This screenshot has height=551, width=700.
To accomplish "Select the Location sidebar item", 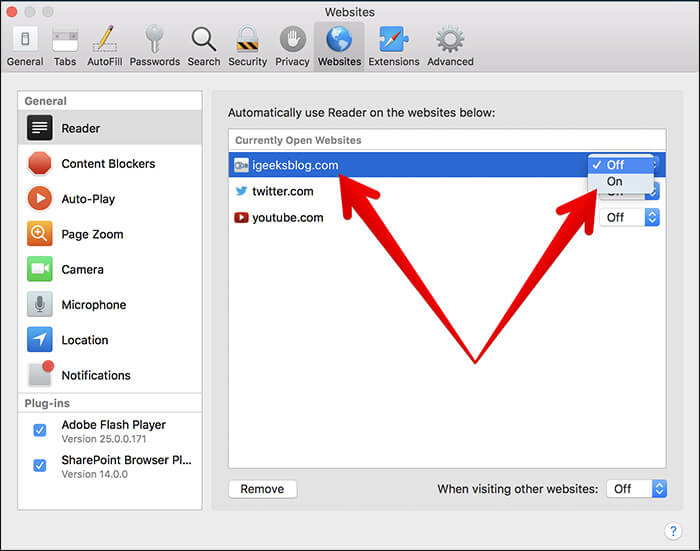I will 110,340.
